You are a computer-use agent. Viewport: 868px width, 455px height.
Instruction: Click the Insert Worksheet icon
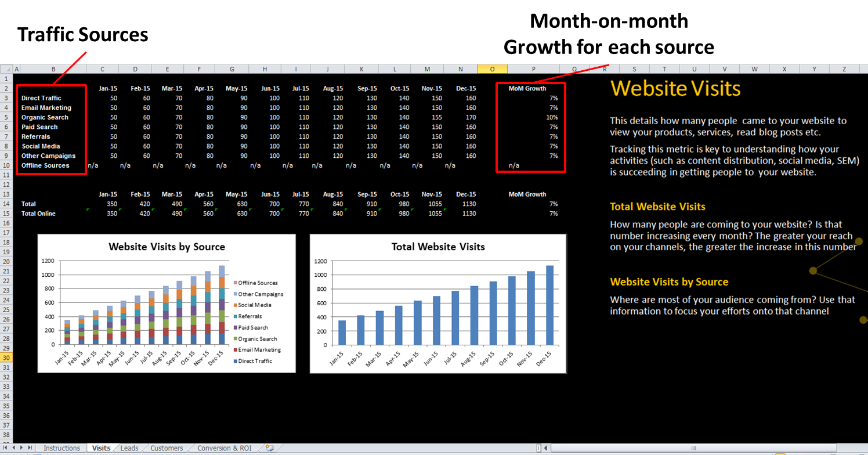pos(269,448)
